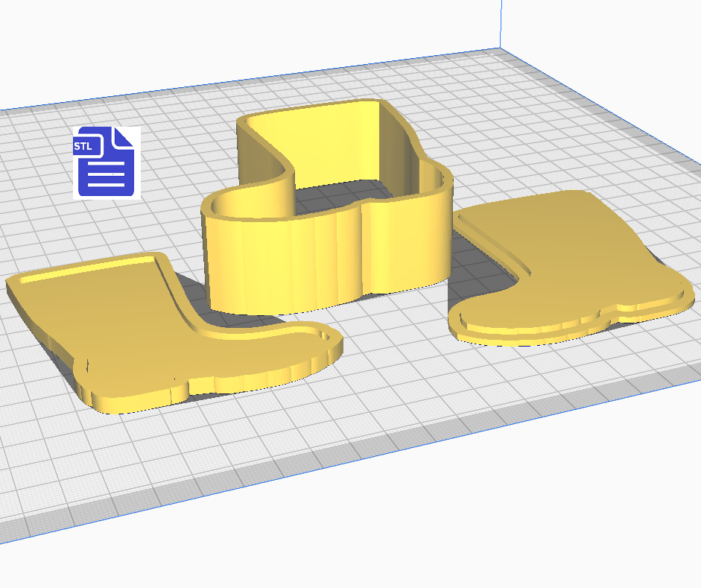This screenshot has height=588, width=701.
Task: Click the blue STL file icon
Action: click(x=106, y=162)
